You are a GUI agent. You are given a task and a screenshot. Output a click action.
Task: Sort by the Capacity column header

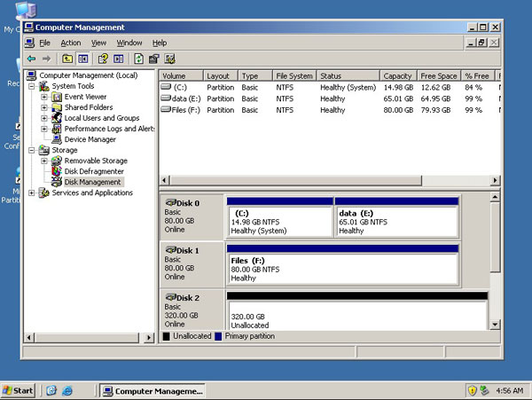tap(398, 75)
